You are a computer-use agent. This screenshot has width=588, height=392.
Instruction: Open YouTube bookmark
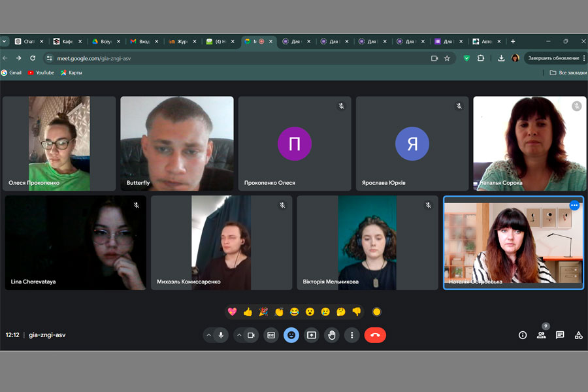tap(41, 73)
